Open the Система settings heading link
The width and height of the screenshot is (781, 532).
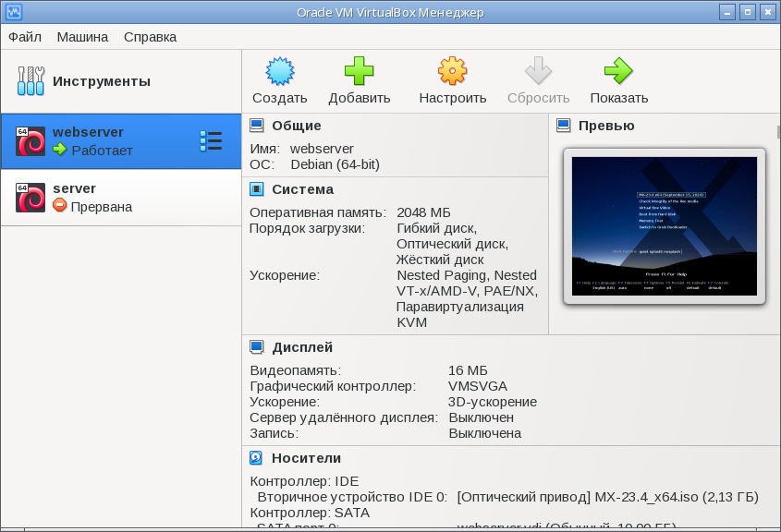303,189
